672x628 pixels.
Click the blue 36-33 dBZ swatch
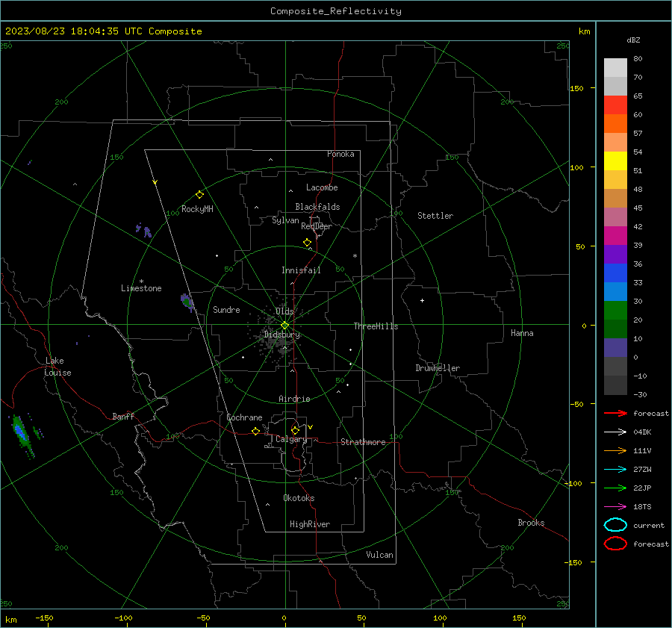615,273
